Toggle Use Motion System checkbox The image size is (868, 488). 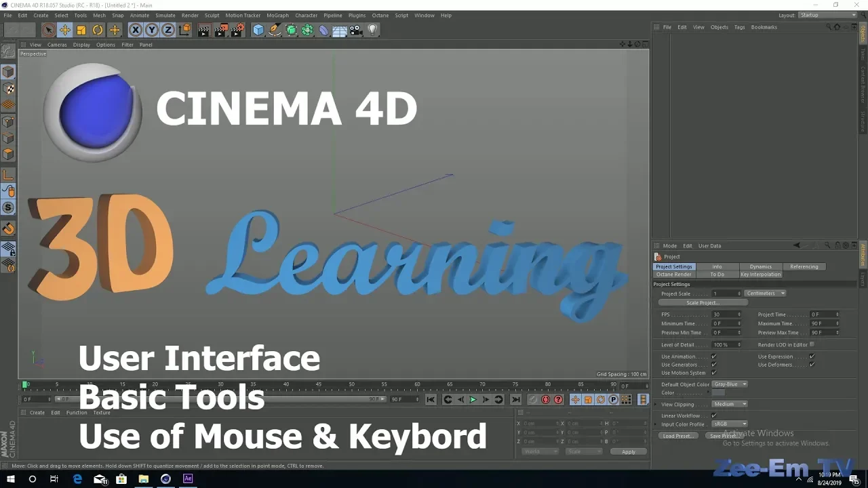[x=713, y=373]
